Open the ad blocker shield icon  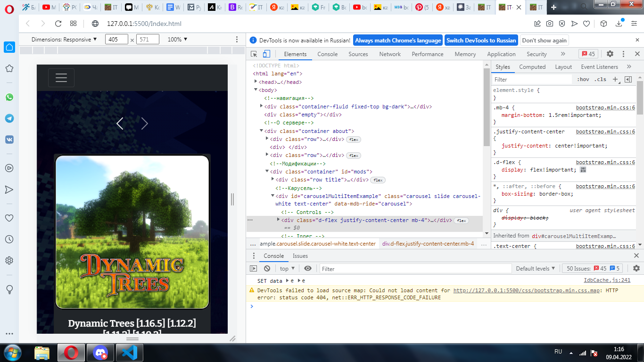pos(562,24)
